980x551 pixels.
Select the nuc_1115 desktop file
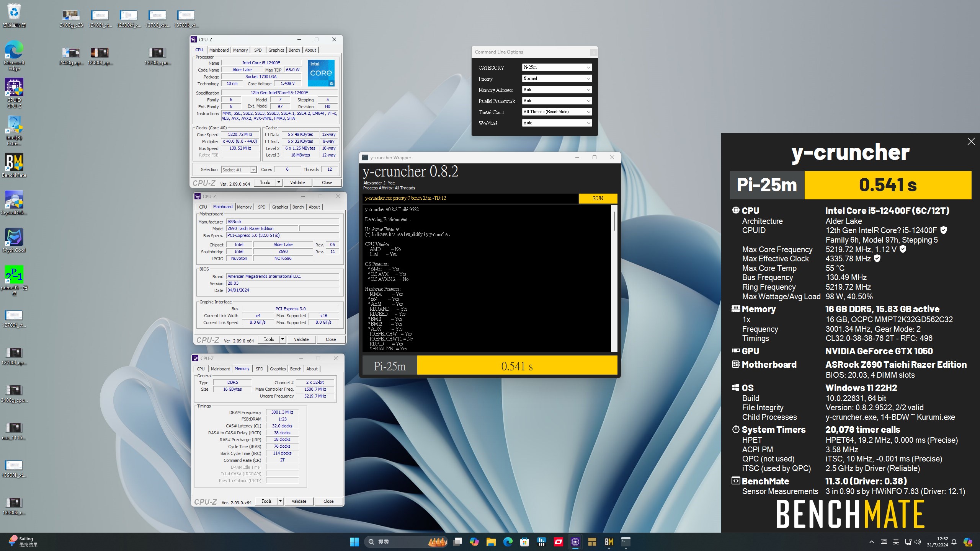(14, 431)
